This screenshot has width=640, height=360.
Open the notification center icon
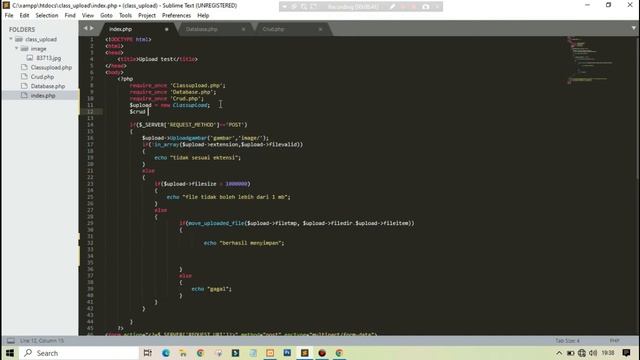[x=626, y=353]
